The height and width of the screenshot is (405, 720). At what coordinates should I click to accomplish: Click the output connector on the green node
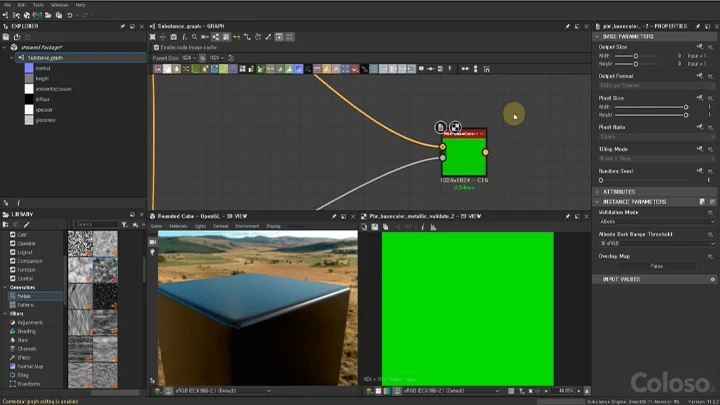click(x=485, y=152)
